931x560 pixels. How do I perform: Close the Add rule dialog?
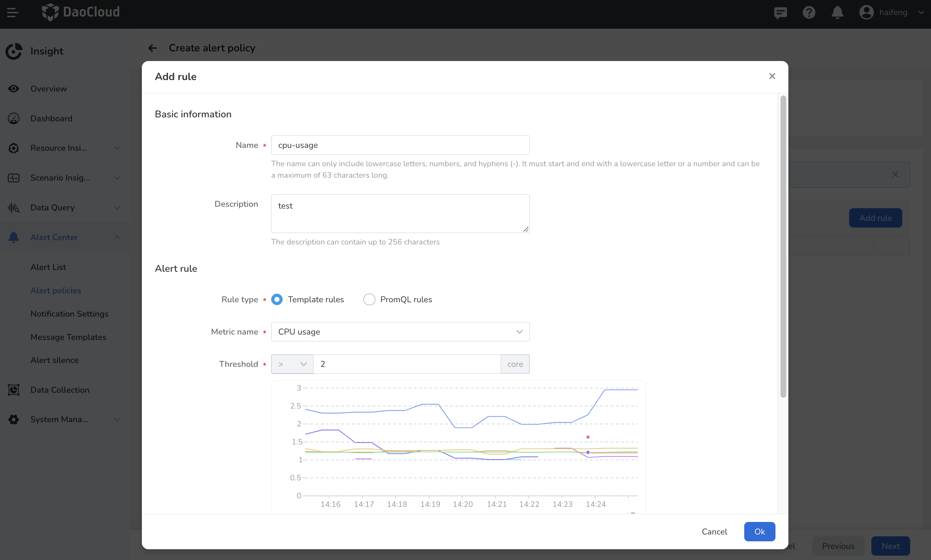pos(772,76)
